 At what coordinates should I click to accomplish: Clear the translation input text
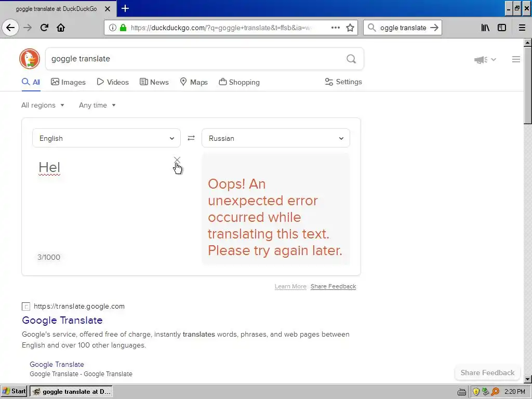[177, 159]
